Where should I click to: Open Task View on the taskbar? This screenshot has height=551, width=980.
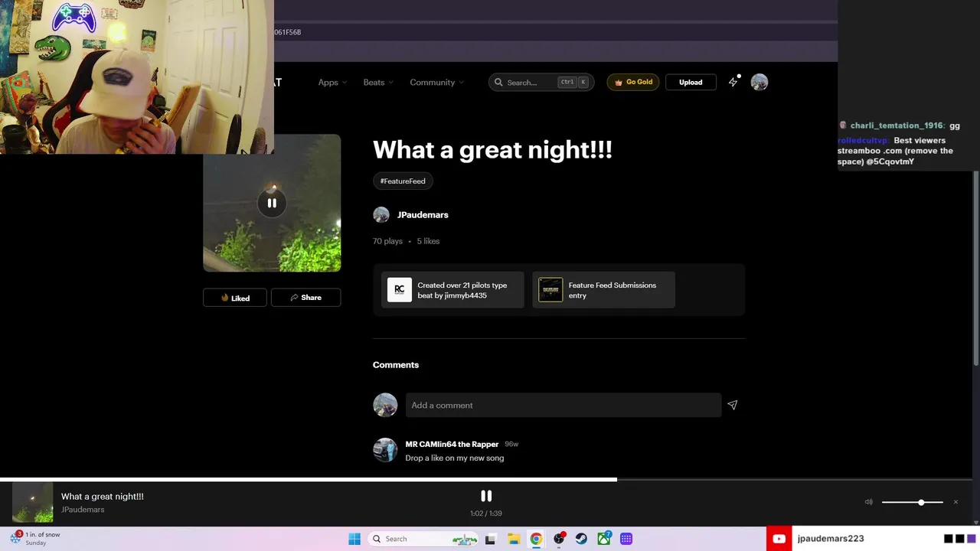(x=490, y=539)
